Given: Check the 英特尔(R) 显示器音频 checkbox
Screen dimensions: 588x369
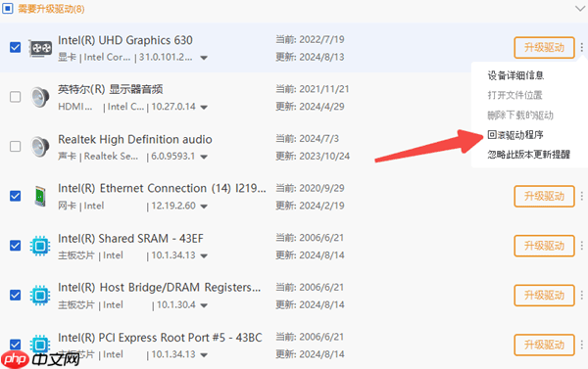Looking at the screenshot, I should pyautogui.click(x=16, y=97).
